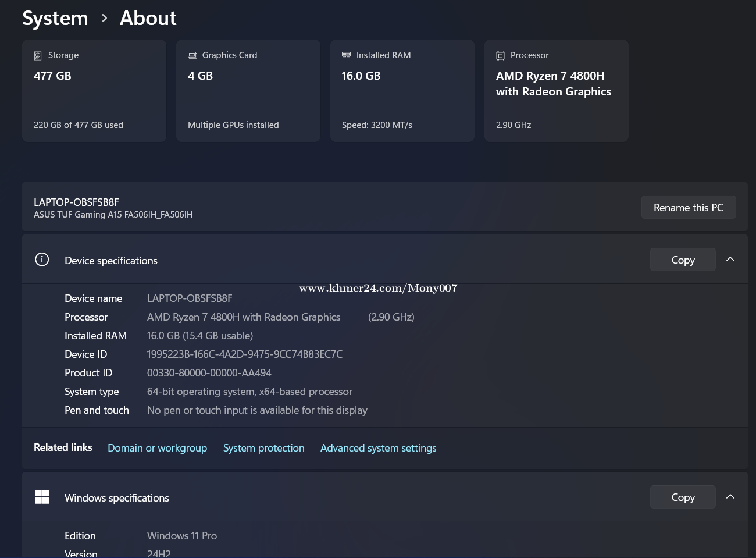Collapse the Device specifications section
756x558 pixels.
click(x=730, y=260)
